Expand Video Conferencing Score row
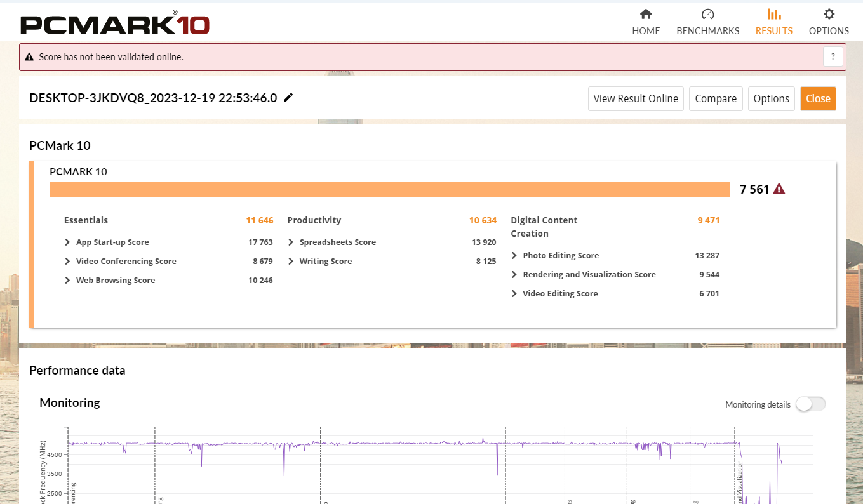 (x=67, y=262)
